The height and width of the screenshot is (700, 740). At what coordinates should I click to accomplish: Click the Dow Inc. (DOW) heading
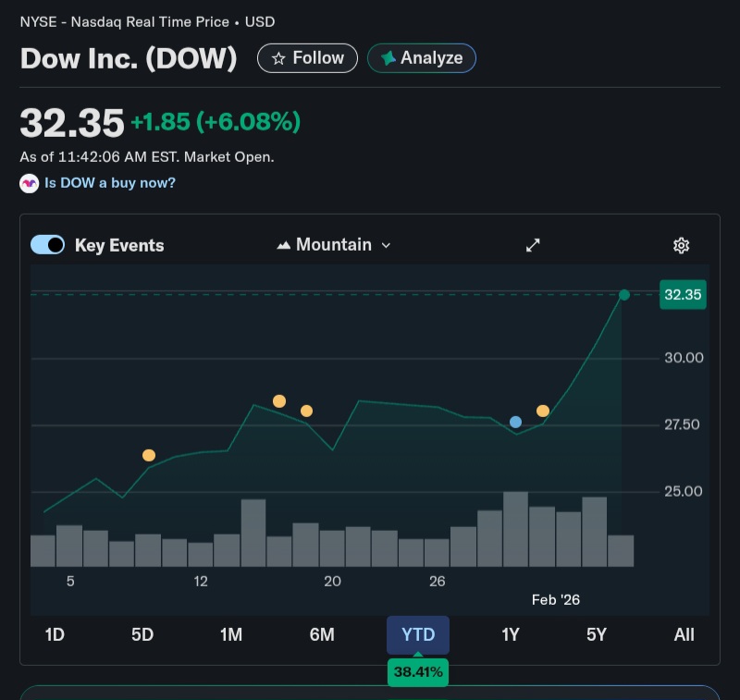click(129, 58)
